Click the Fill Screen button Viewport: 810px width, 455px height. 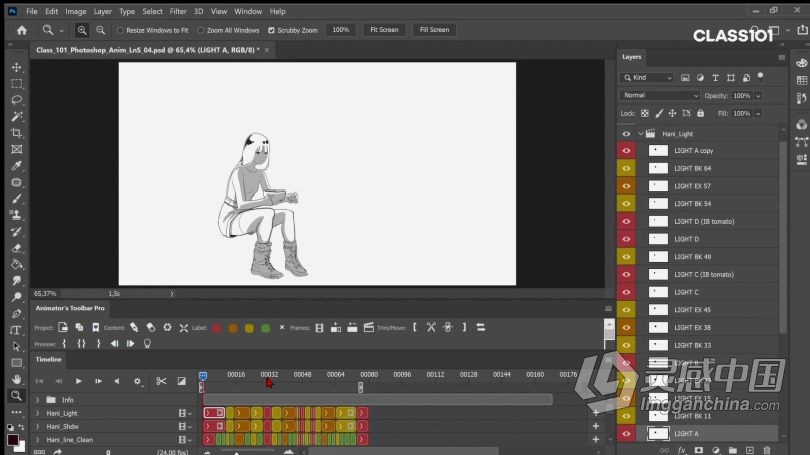(434, 30)
